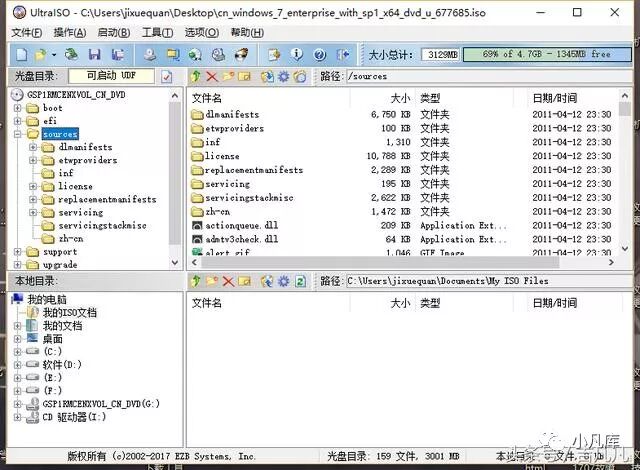The width and height of the screenshot is (640, 470).
Task: Click the 文件名 column header in image list
Action: pyautogui.click(x=207, y=98)
